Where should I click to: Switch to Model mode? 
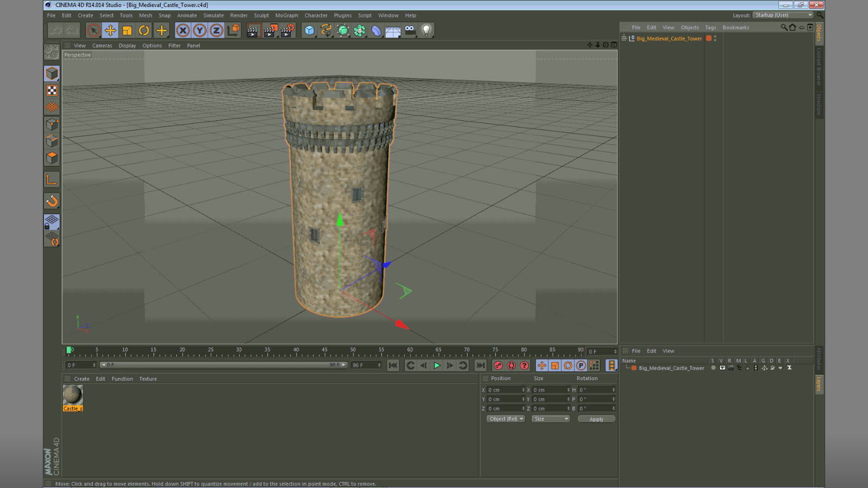click(52, 73)
